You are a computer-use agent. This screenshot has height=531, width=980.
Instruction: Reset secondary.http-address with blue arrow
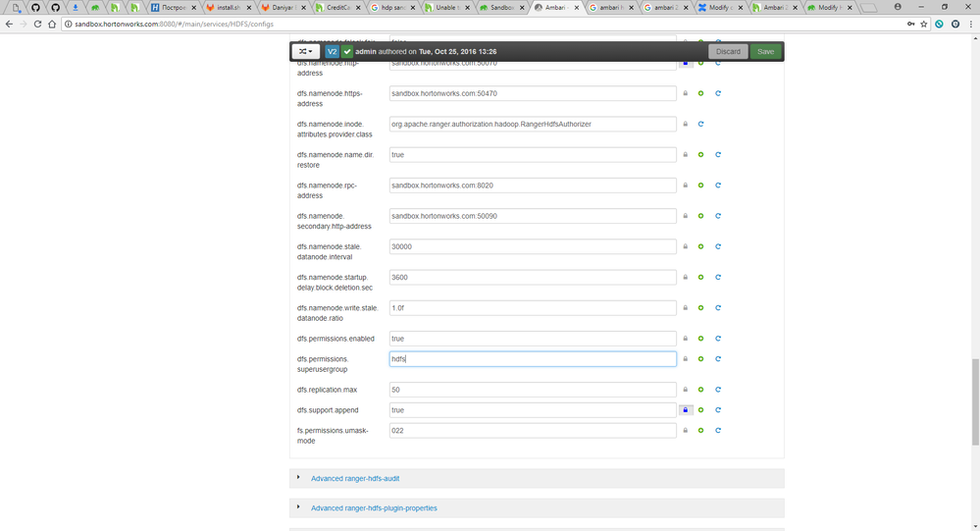(x=718, y=216)
